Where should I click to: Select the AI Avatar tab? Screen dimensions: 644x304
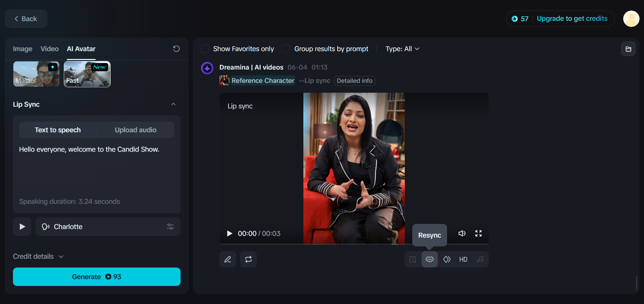point(81,49)
